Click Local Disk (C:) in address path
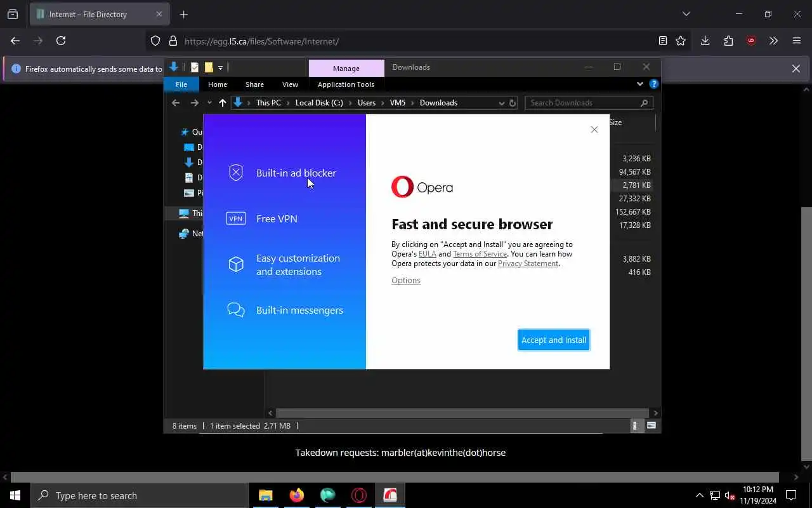812x508 pixels. (319, 103)
